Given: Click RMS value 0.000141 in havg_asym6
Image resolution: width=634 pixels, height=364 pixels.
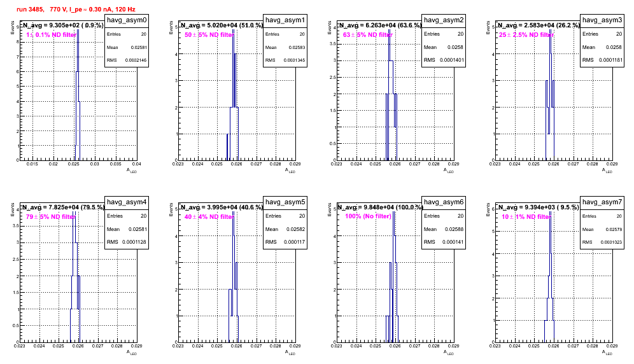Looking at the screenshot, I should tap(453, 242).
